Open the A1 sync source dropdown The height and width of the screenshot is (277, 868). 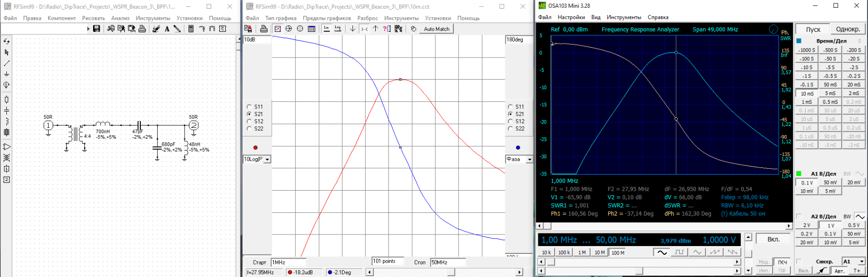tap(862, 261)
